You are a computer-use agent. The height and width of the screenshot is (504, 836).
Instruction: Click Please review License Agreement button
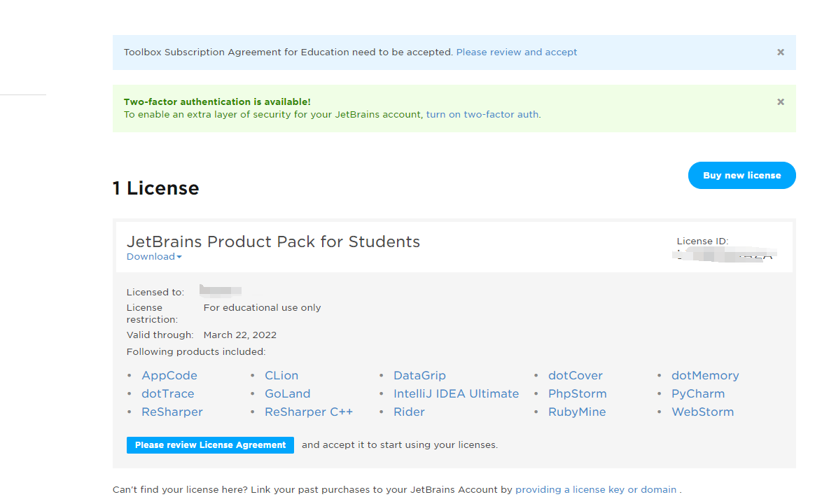click(x=210, y=445)
